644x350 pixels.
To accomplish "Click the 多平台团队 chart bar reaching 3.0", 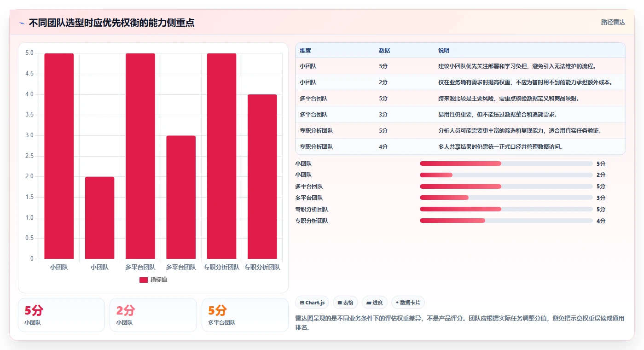I will point(181,197).
